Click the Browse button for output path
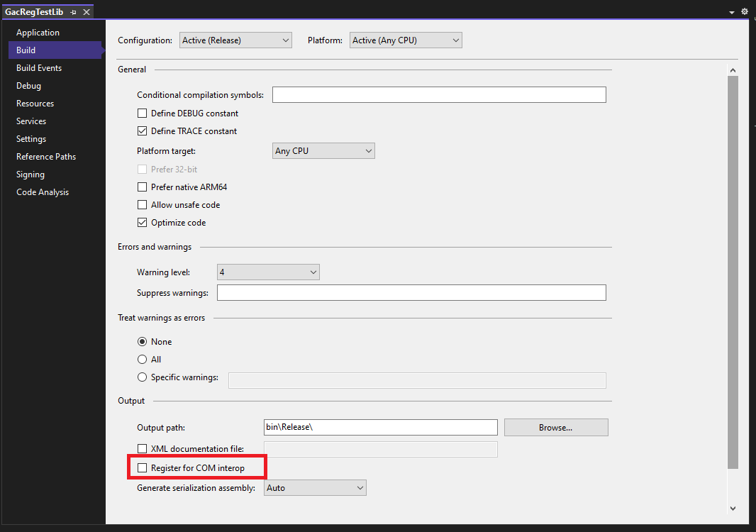 [x=556, y=427]
